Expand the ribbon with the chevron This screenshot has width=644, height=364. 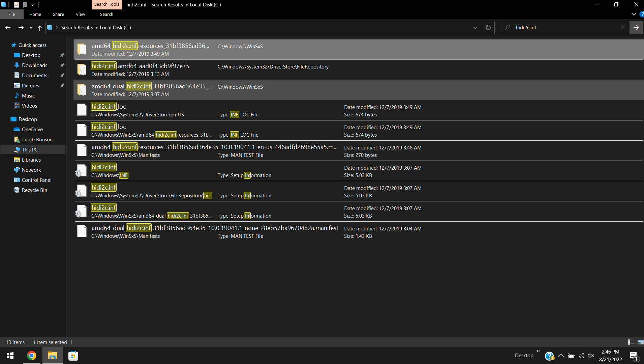pos(634,14)
